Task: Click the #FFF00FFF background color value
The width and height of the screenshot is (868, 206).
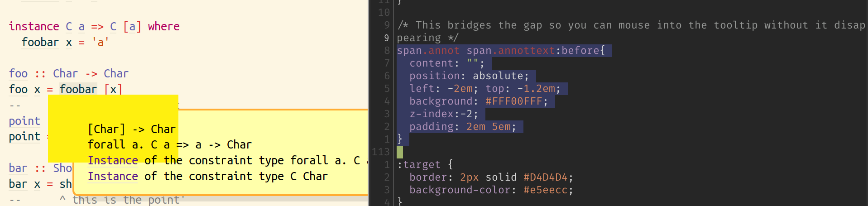Action: coord(513,101)
